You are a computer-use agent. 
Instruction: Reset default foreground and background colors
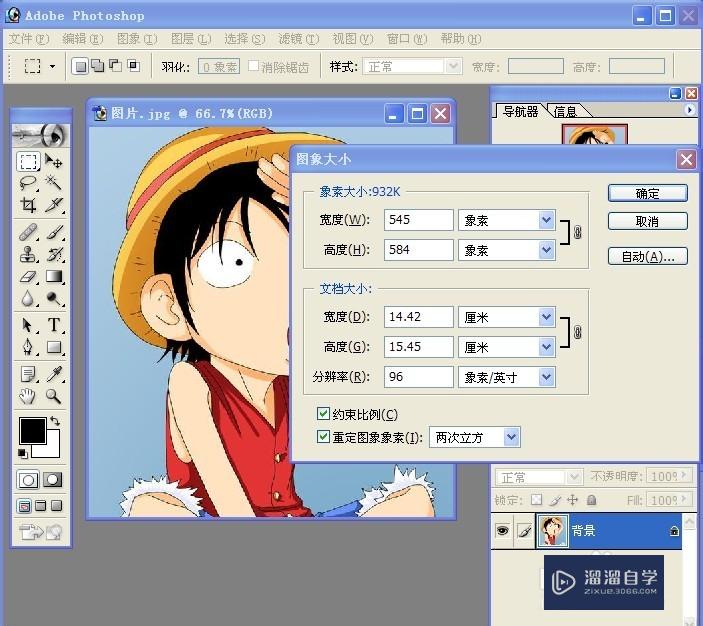[x=22, y=454]
